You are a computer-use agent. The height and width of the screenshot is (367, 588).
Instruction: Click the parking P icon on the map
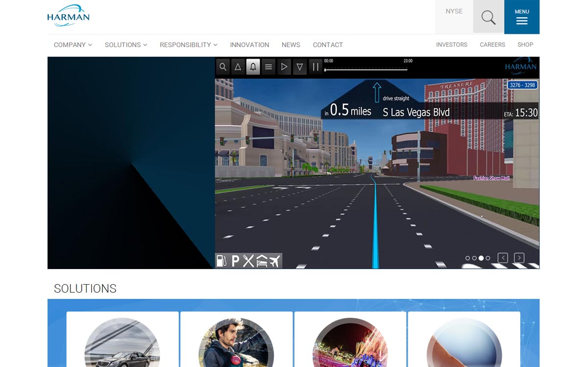tap(235, 261)
